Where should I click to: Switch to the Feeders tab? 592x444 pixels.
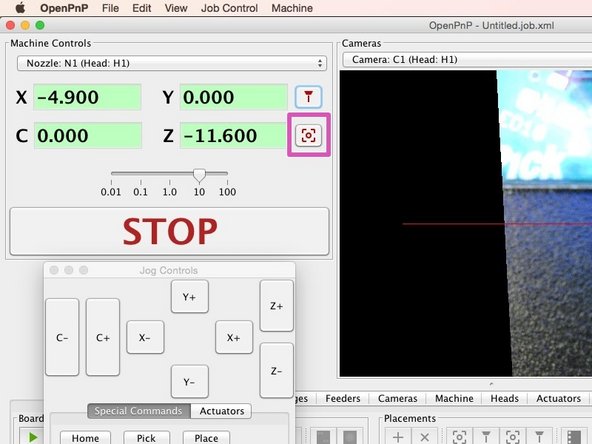tap(343, 398)
